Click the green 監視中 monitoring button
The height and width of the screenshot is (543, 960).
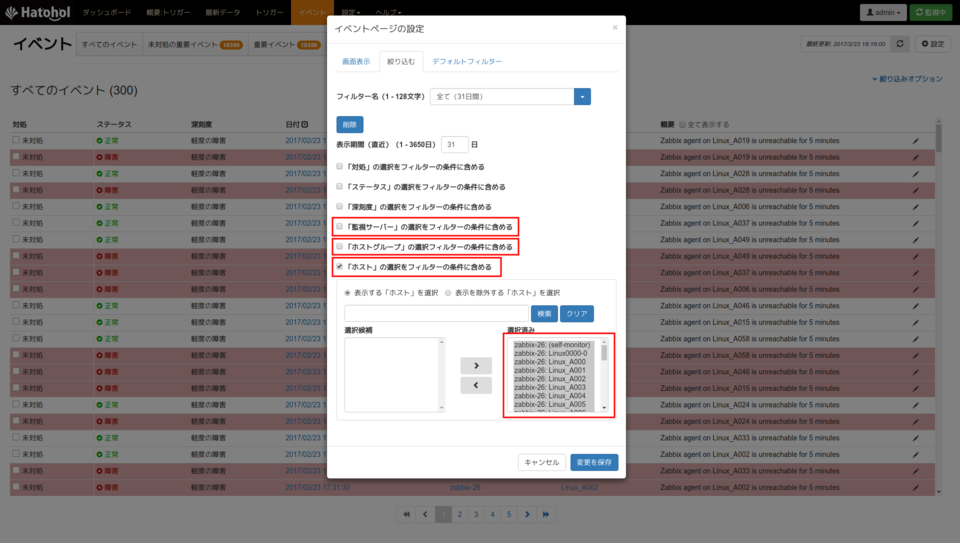[934, 12]
